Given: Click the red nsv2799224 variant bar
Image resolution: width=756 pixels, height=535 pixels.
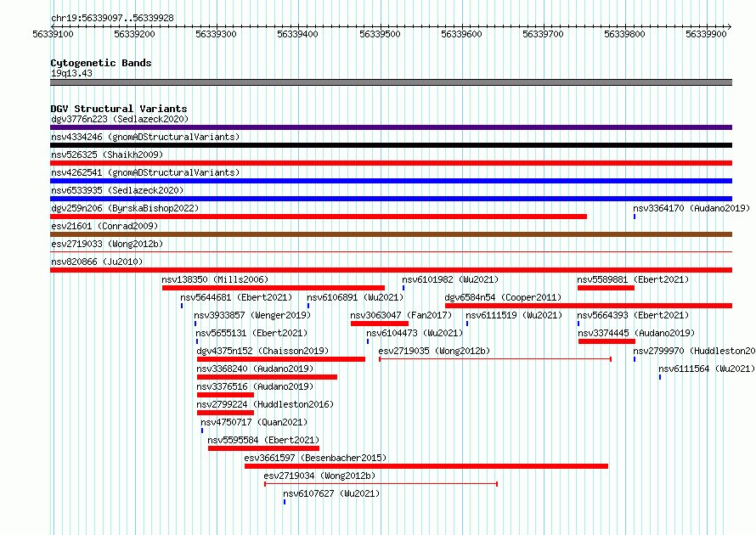Looking at the screenshot, I should (225, 413).
